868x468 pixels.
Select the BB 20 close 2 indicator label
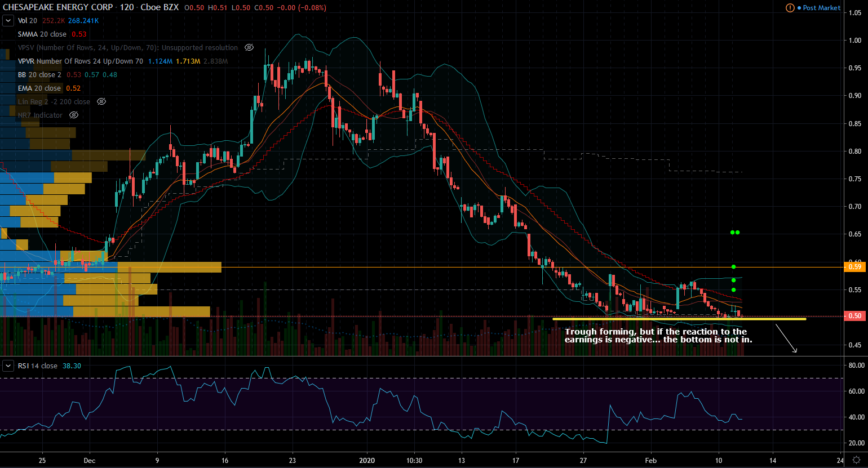pos(39,75)
